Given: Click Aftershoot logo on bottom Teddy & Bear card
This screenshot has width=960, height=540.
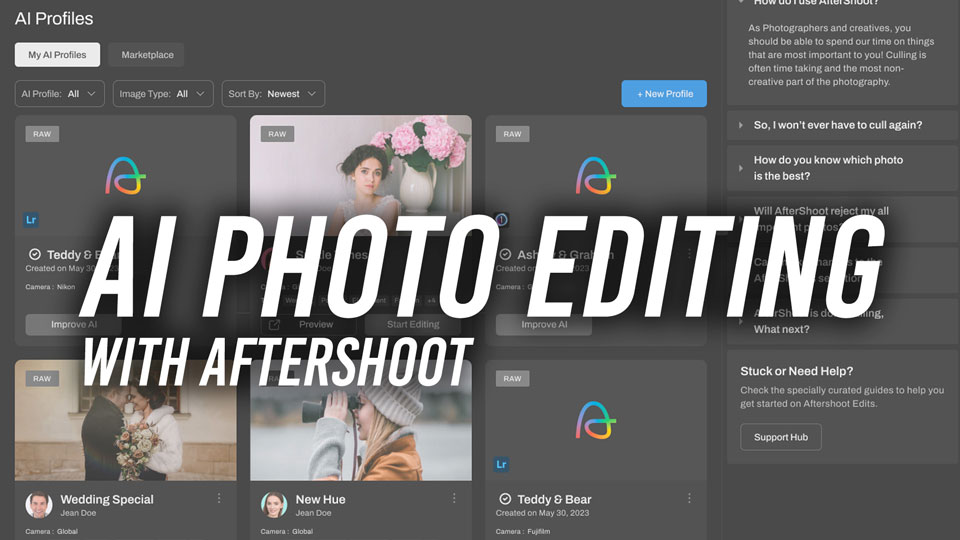Looking at the screenshot, I should click(x=596, y=421).
